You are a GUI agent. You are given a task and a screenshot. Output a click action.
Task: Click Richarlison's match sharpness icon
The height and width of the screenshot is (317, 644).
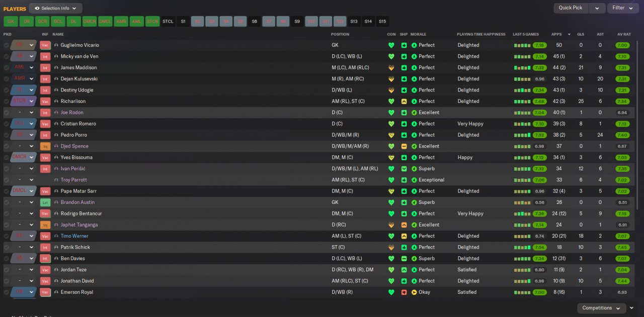(404, 101)
